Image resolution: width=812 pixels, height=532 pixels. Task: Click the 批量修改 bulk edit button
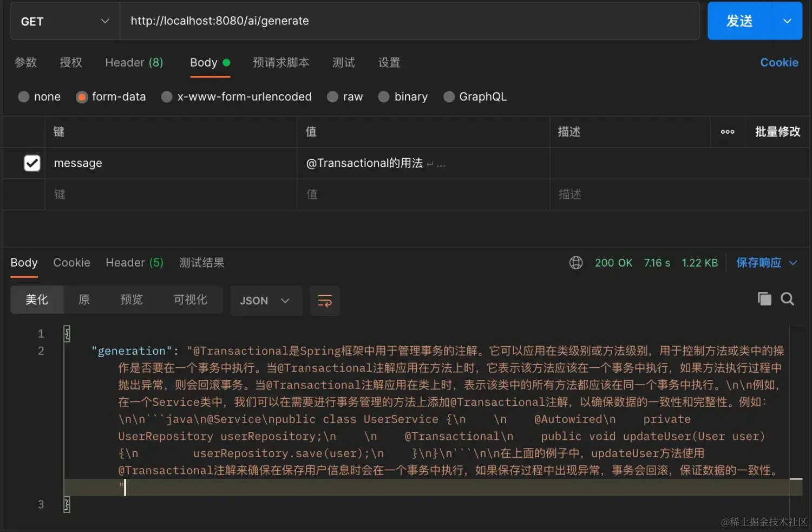coord(777,132)
